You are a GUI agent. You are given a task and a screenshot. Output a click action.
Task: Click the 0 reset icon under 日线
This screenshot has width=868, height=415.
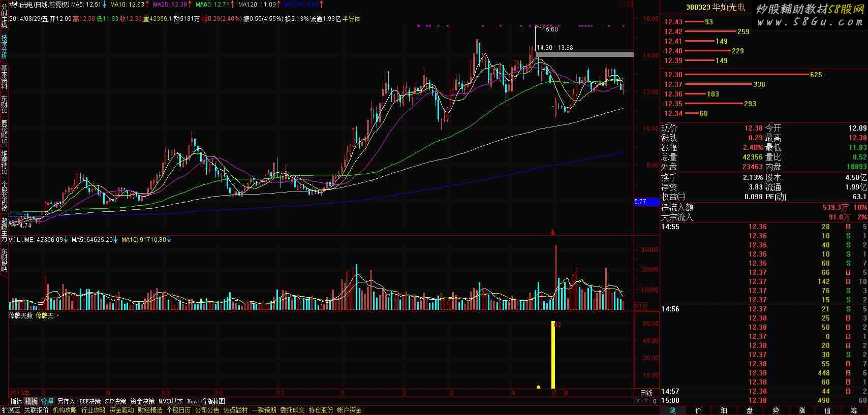[655, 401]
